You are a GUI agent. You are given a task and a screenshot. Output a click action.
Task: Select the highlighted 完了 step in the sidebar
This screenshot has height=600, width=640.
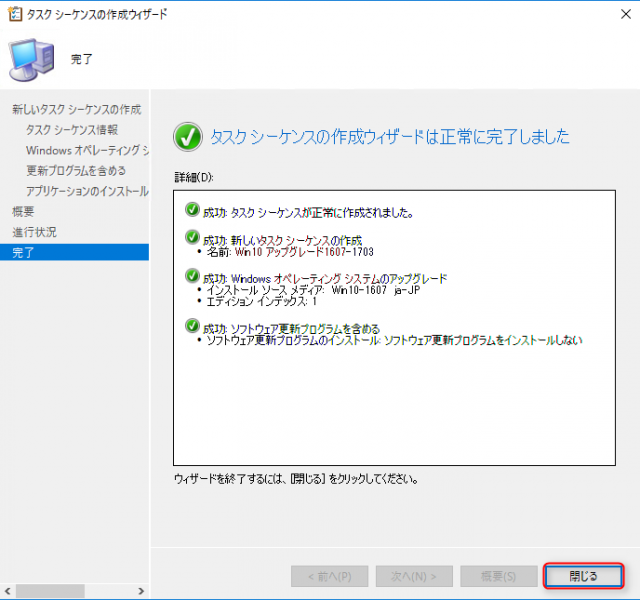click(x=23, y=253)
